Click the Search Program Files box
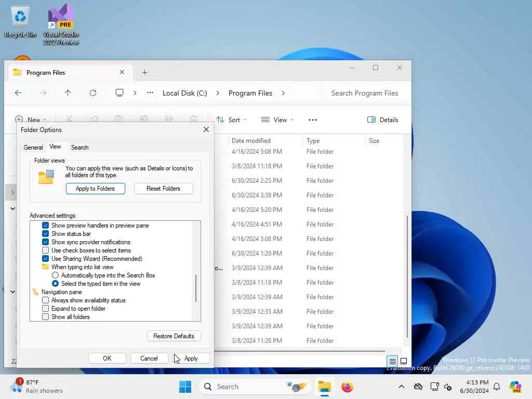This screenshot has height=399, width=532. tap(365, 93)
